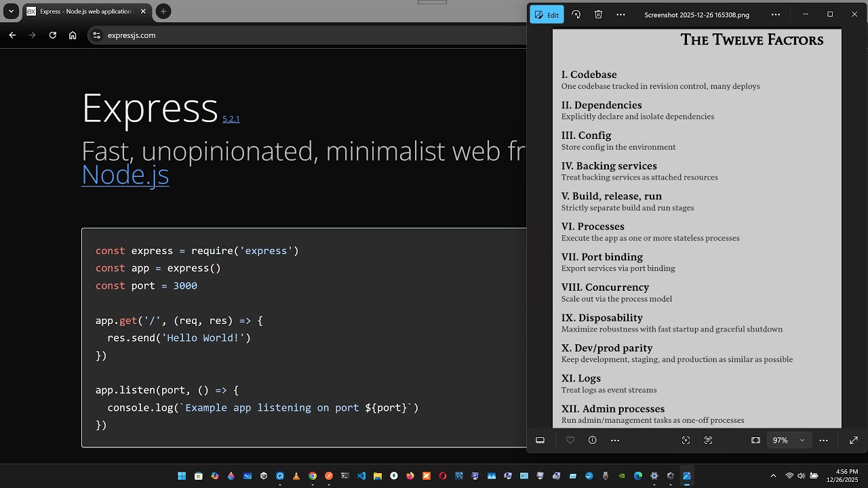Click the code line res.send('Hello World!')
Viewport: 868px width, 488px height.
(x=179, y=338)
